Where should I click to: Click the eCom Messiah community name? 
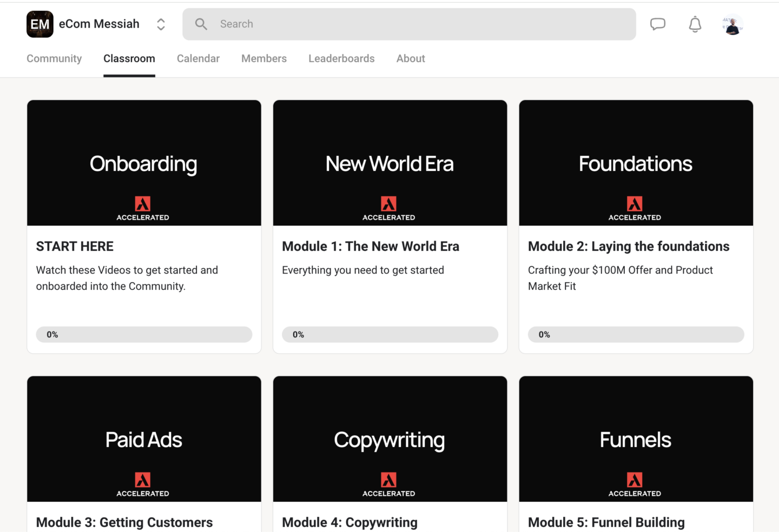(99, 24)
